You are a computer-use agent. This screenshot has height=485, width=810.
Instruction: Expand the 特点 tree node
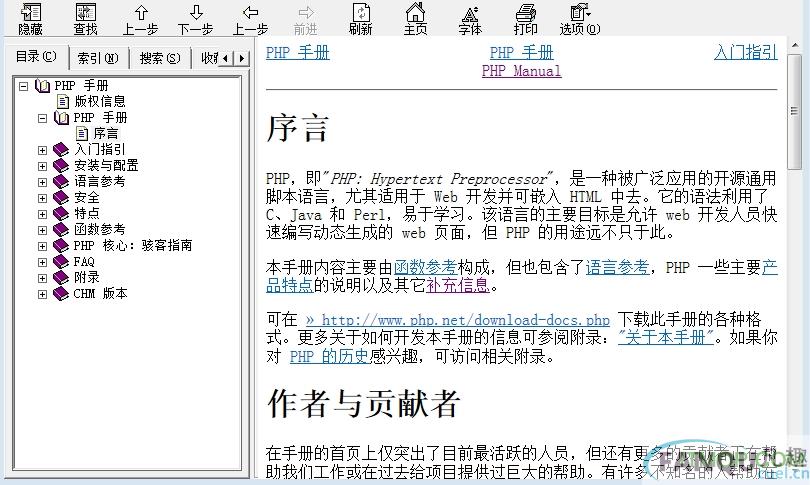(42, 214)
